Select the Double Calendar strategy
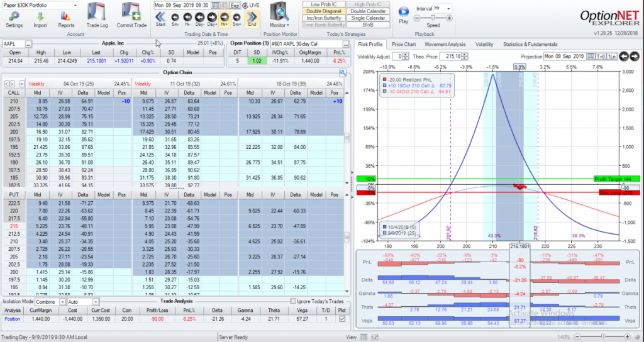Image resolution: width=644 pixels, height=342 pixels. click(368, 11)
